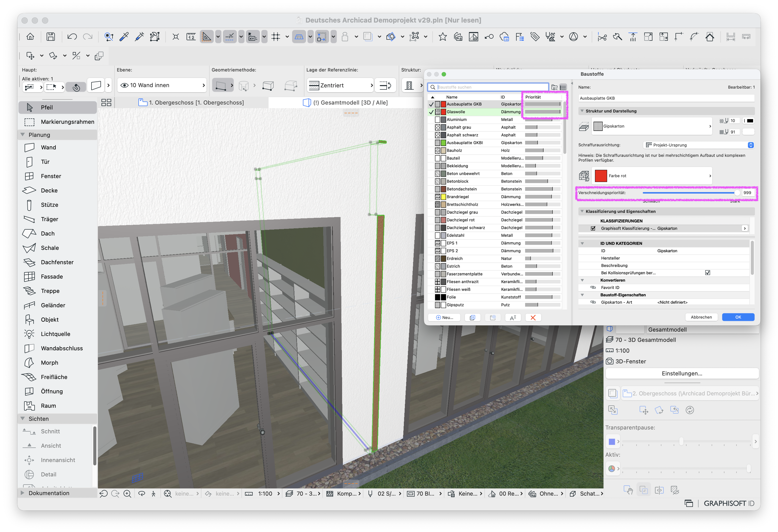Sort list by the Priorität column header
Image resolution: width=778 pixels, height=532 pixels.
coord(533,97)
